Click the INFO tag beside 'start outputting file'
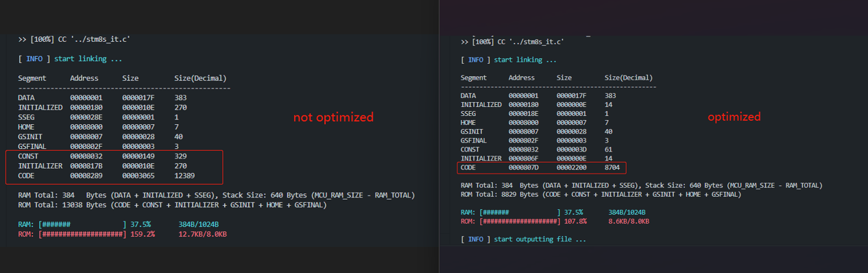This screenshot has height=273, width=868. (x=476, y=239)
